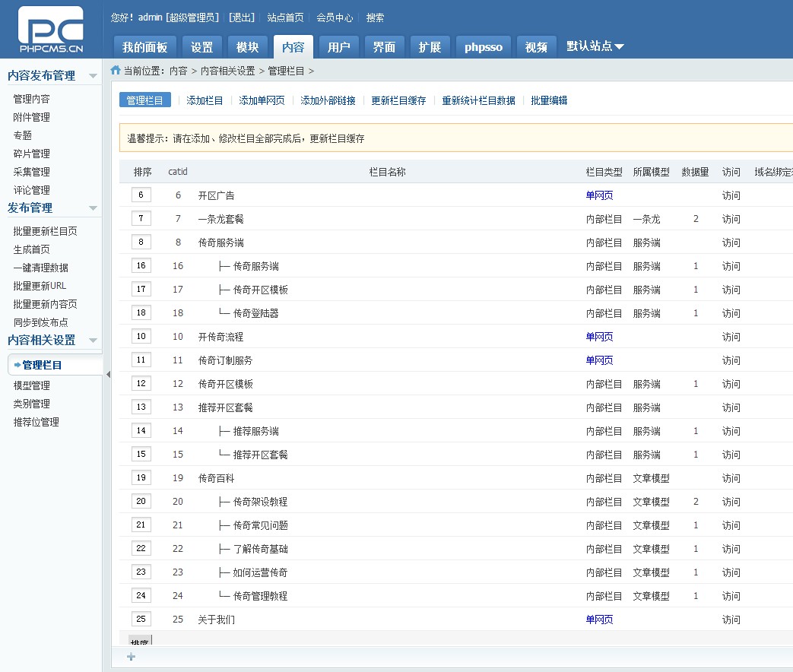Viewport: 793px width, 672px height.
Task: Open 同步到发布点 in sidebar
Action: point(40,322)
